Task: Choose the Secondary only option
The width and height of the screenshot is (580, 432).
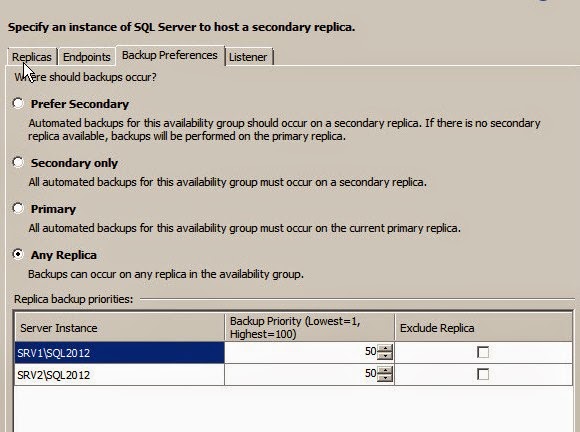Action: pos(18,162)
